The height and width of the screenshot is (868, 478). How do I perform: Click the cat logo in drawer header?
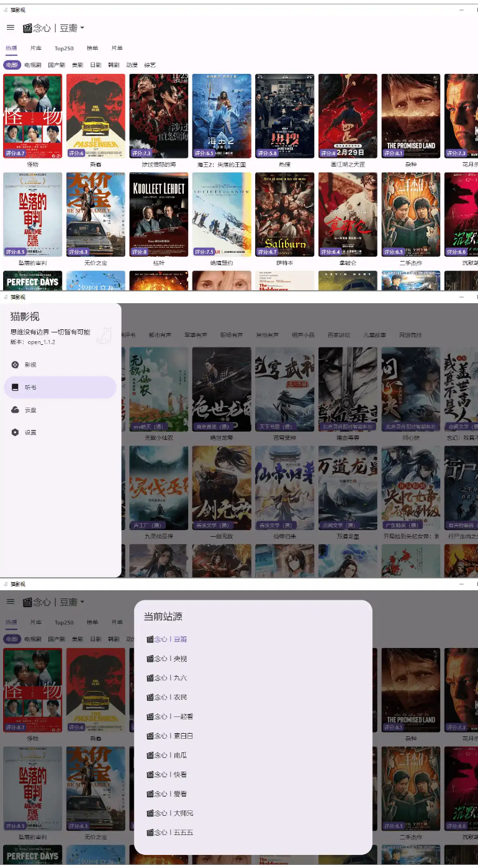[104, 335]
